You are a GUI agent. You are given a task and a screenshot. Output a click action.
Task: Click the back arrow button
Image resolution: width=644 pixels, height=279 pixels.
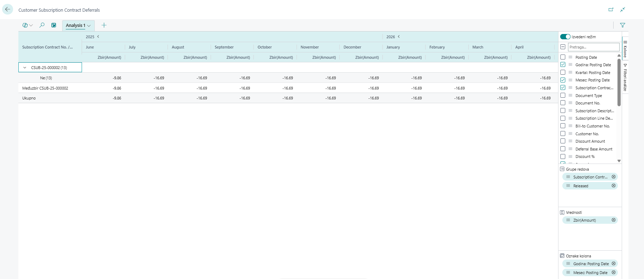coord(7,10)
